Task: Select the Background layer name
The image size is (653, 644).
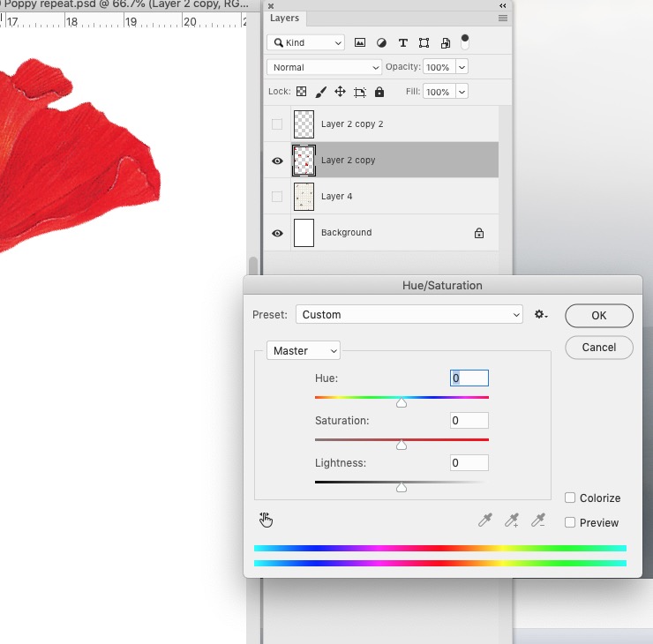Action: (346, 232)
